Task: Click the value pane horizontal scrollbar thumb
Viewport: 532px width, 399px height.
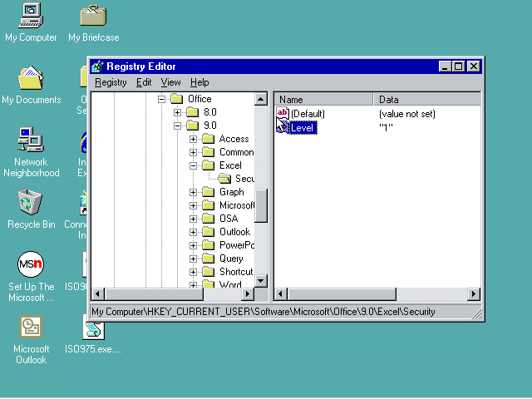Action: coord(342,293)
